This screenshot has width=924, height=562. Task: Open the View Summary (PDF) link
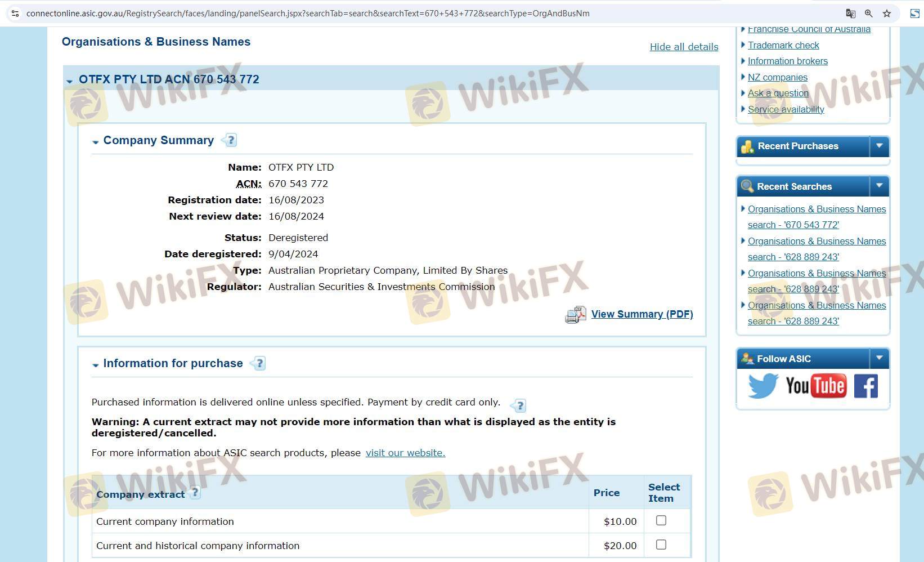coord(642,314)
